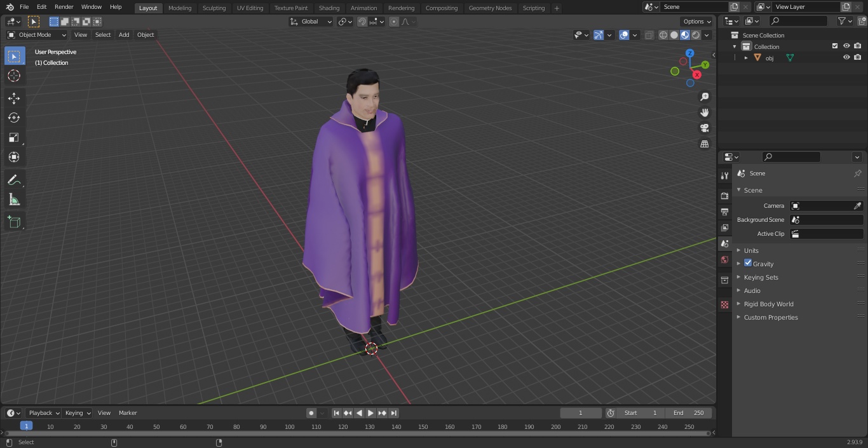
Task: Select the Measure tool
Action: (x=14, y=200)
